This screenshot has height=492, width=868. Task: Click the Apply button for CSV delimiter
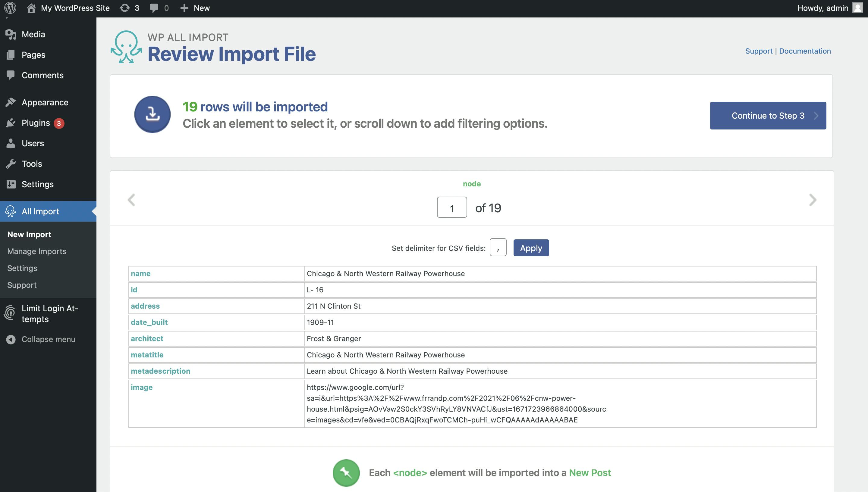coord(530,247)
